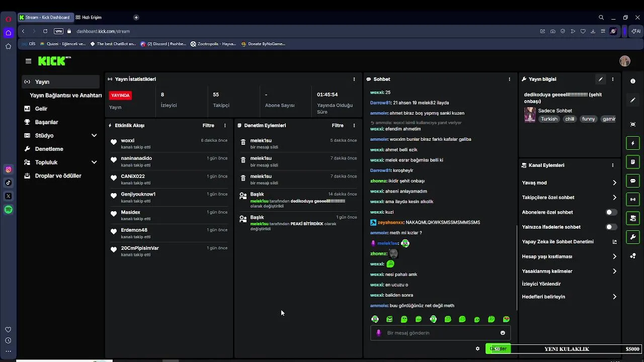Click the info icon in right rail
This screenshot has height=362, width=644.
(633, 81)
